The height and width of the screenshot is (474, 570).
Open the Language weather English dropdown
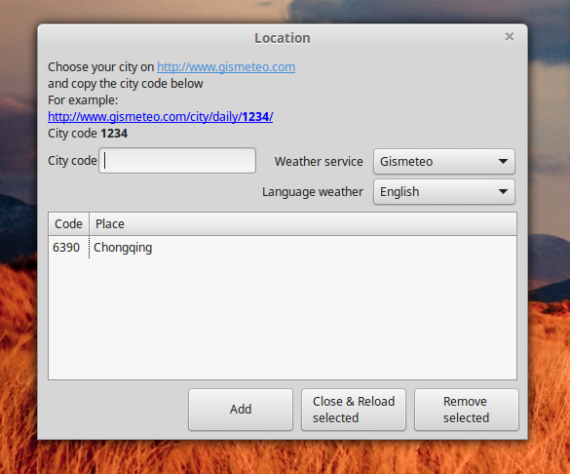pos(444,192)
